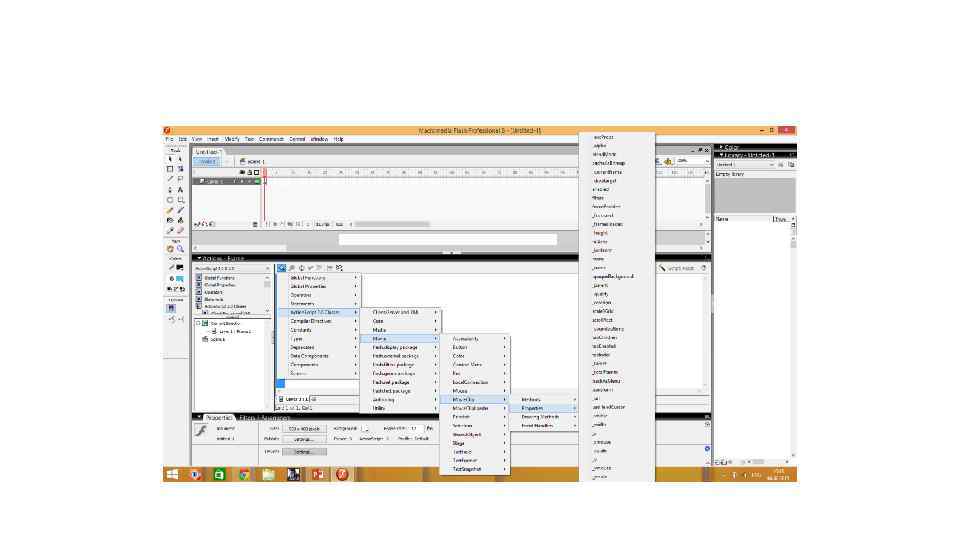Open the Modify menu
This screenshot has height=540, width=960.
pyautogui.click(x=232, y=140)
